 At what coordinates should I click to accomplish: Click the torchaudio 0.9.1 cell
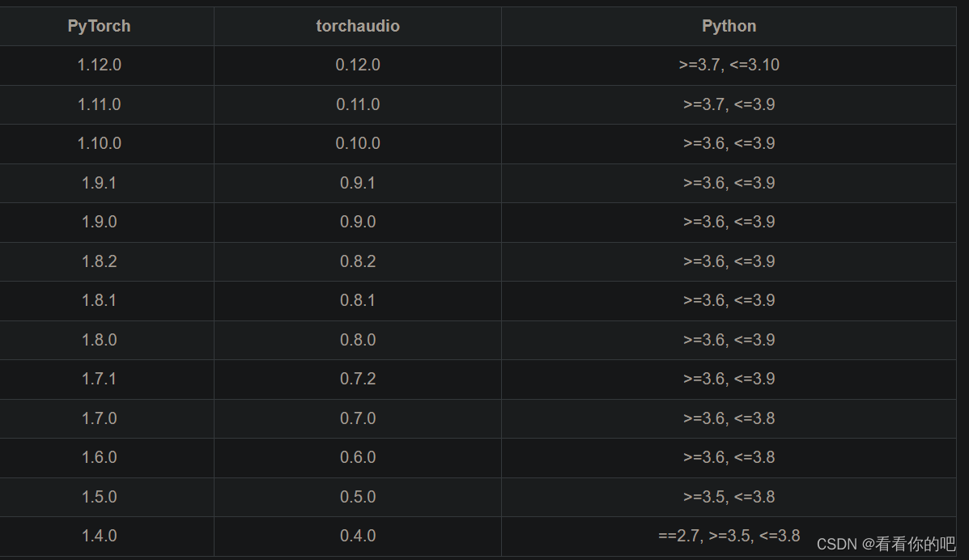[x=357, y=183]
